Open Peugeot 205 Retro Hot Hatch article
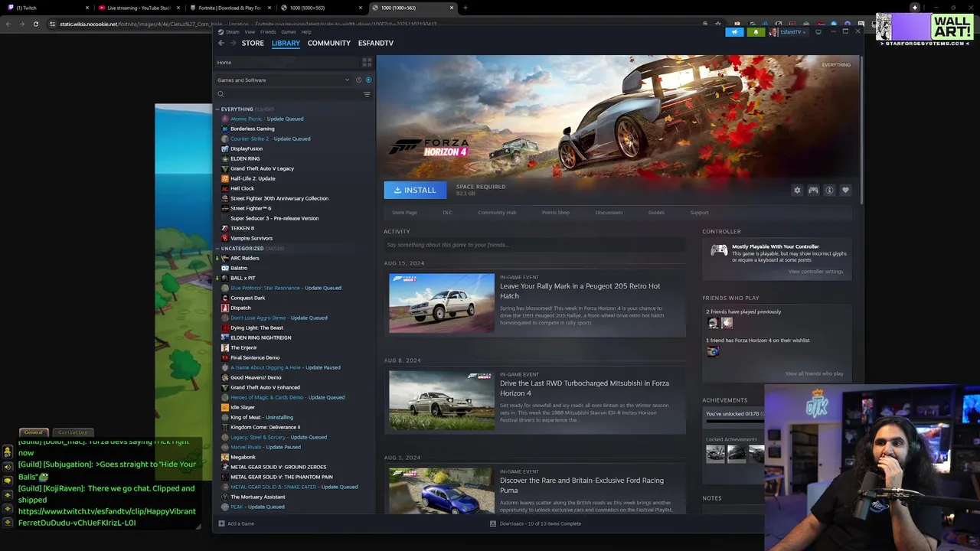The height and width of the screenshot is (551, 980). pos(580,291)
